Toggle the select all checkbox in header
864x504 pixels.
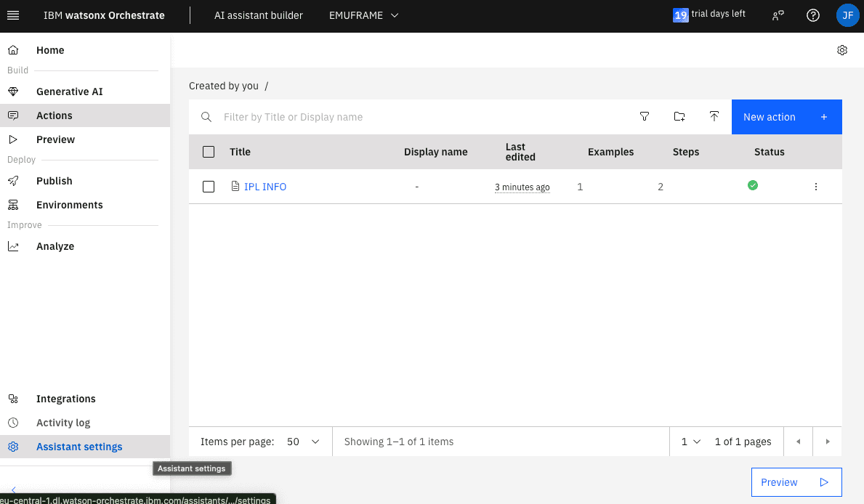coord(209,152)
